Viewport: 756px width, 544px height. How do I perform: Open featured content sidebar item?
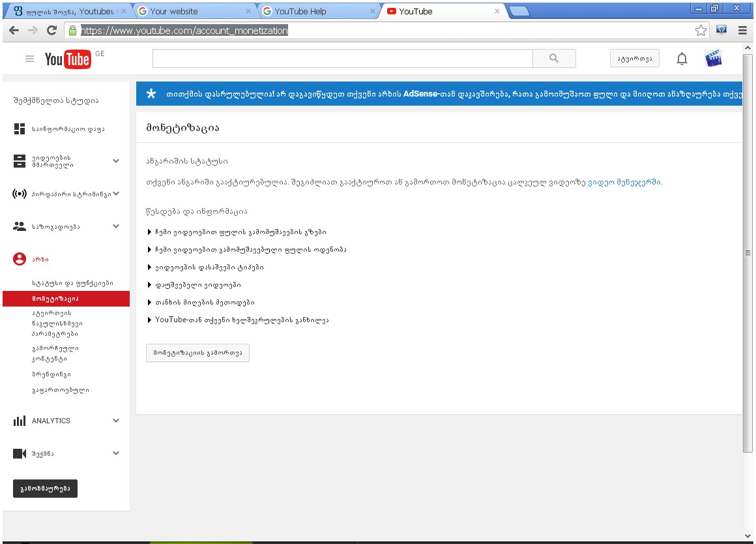[55, 354]
